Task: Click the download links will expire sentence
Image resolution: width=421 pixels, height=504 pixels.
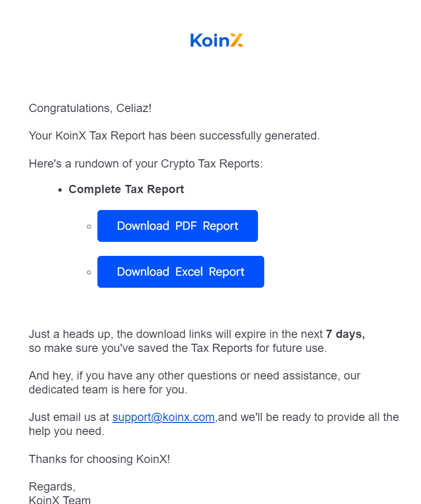Action: [x=177, y=334]
